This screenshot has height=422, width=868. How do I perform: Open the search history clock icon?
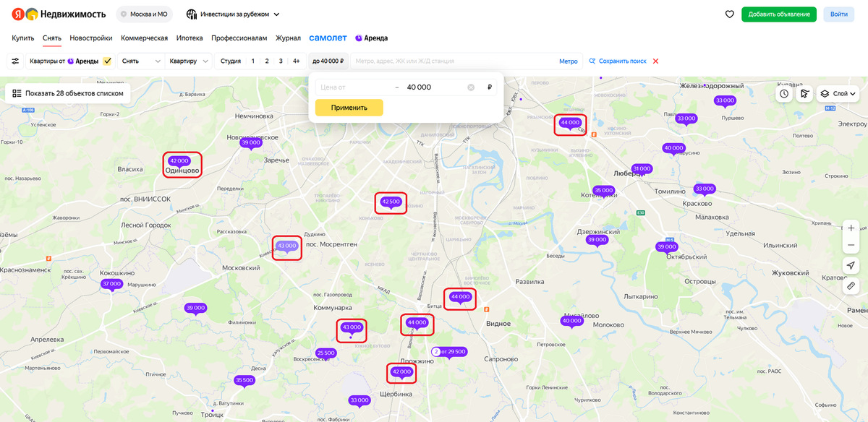pyautogui.click(x=783, y=93)
